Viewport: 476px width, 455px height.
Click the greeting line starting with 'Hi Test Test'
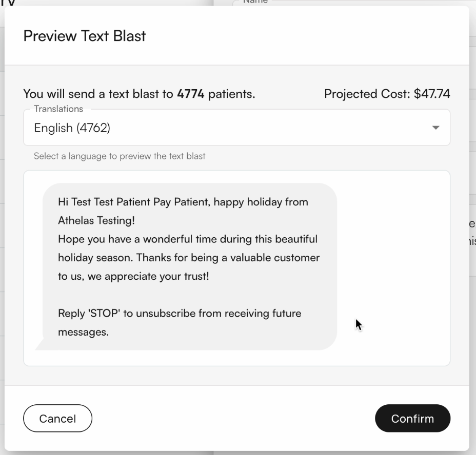click(x=183, y=202)
